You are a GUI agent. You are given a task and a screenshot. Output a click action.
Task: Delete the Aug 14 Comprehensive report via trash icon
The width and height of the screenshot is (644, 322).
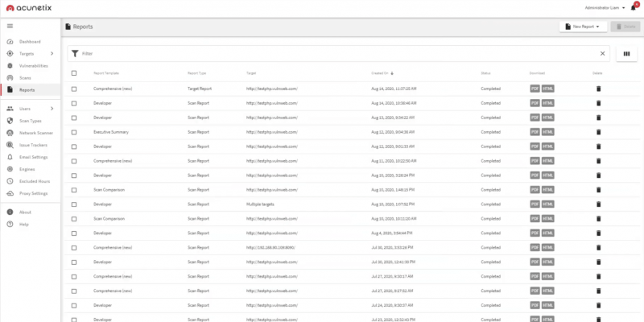598,89
